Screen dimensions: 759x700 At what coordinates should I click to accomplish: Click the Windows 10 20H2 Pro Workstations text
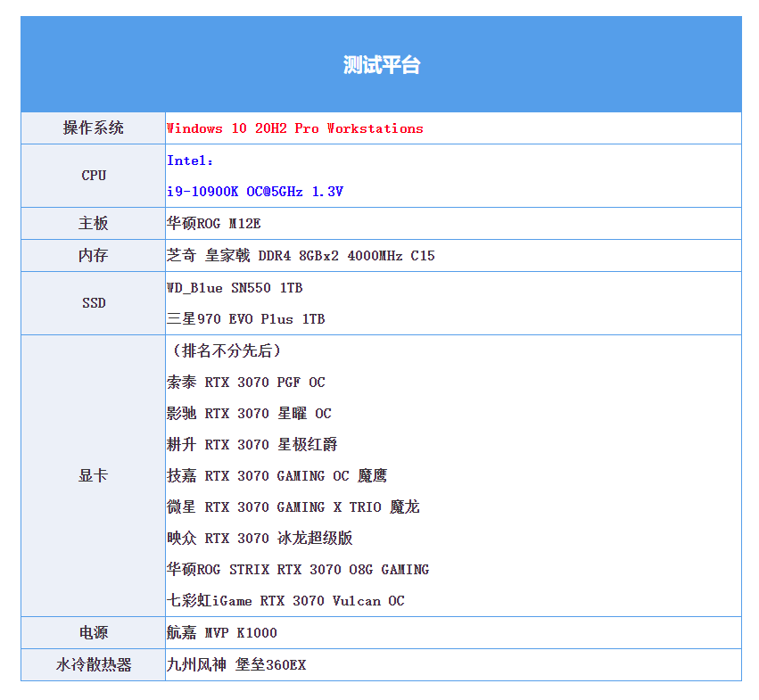click(295, 128)
